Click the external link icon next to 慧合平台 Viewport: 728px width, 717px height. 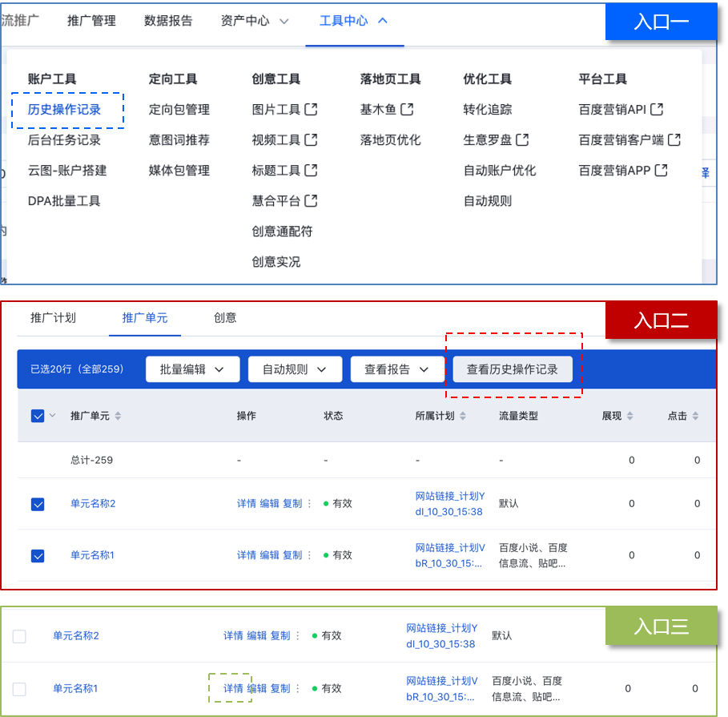click(310, 200)
